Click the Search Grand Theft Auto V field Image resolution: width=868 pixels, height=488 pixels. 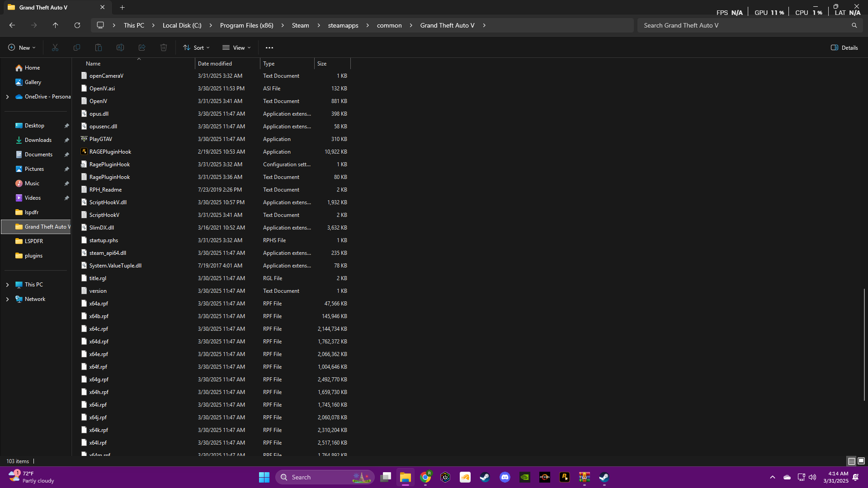(x=746, y=25)
